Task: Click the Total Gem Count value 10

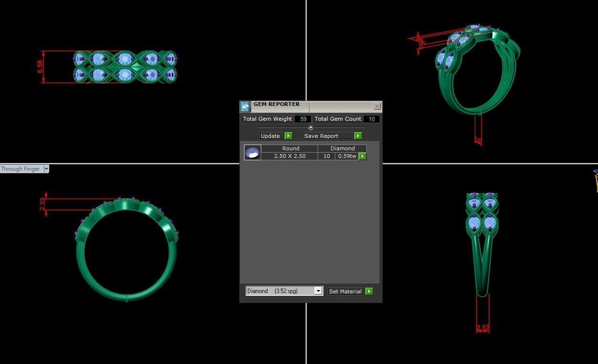Action: coord(372,119)
